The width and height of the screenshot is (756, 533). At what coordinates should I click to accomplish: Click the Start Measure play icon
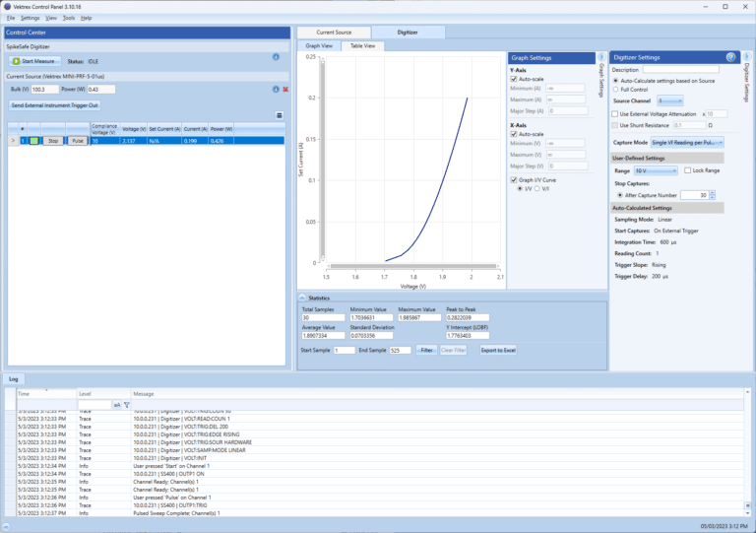(x=16, y=61)
